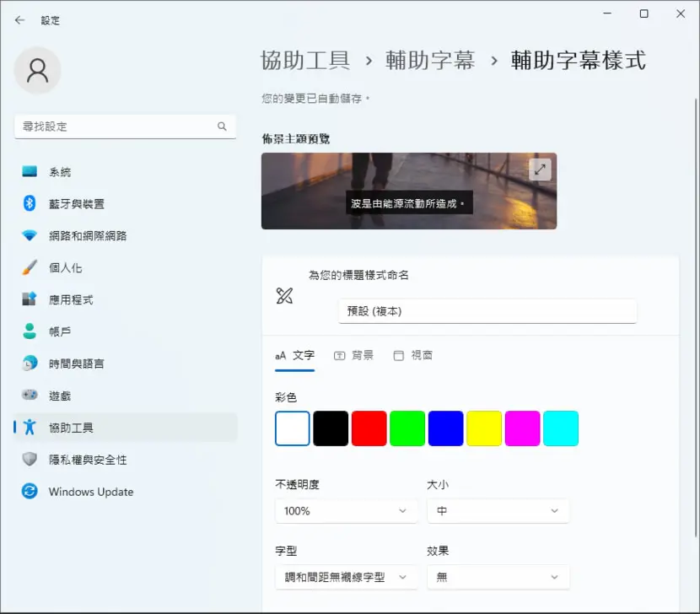Click the search magnifier icon
The height and width of the screenshot is (614, 700).
coord(222,127)
